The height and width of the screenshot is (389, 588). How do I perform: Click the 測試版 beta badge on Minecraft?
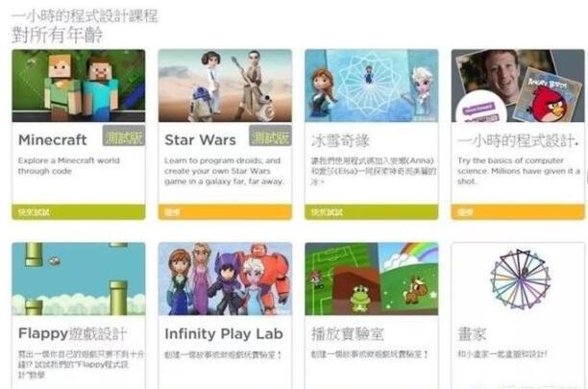[x=124, y=135]
